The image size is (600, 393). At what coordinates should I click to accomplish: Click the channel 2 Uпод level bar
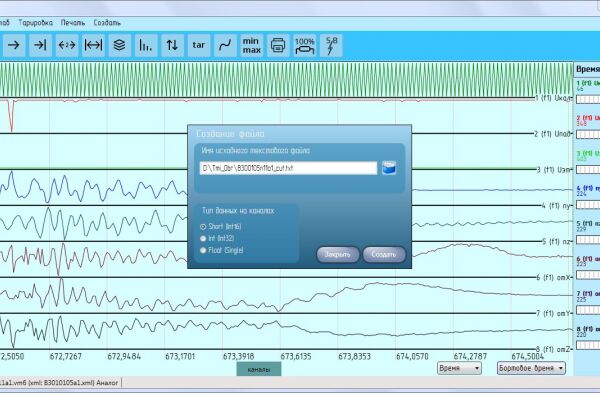click(588, 135)
